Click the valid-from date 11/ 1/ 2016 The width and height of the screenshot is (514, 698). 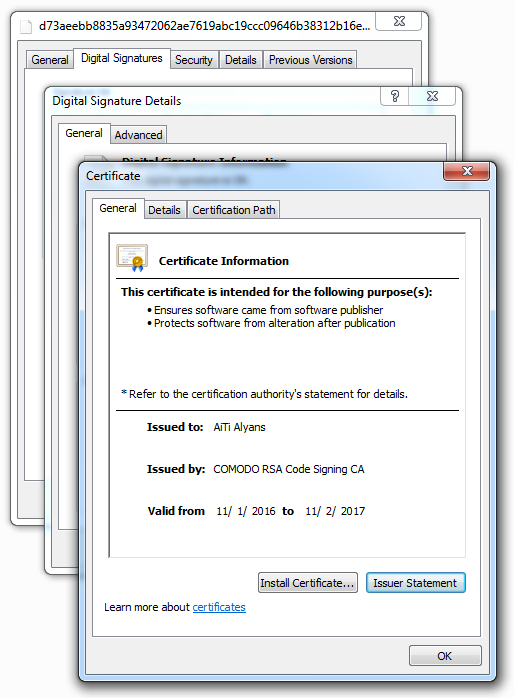(x=246, y=511)
